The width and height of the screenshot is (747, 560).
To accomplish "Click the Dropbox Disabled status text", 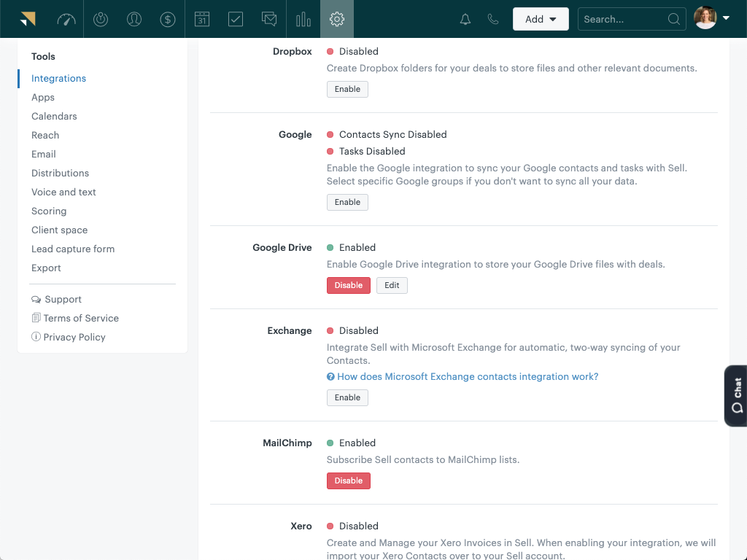I will 359,52.
